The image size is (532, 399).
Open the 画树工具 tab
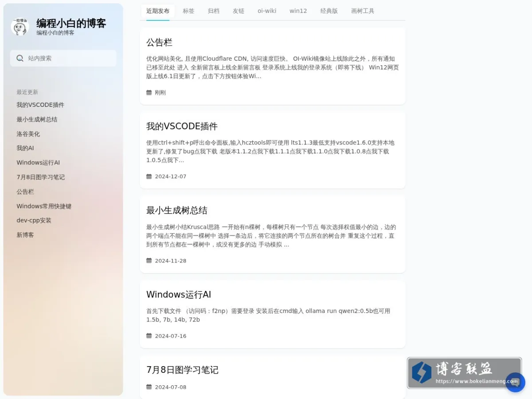[x=363, y=11]
